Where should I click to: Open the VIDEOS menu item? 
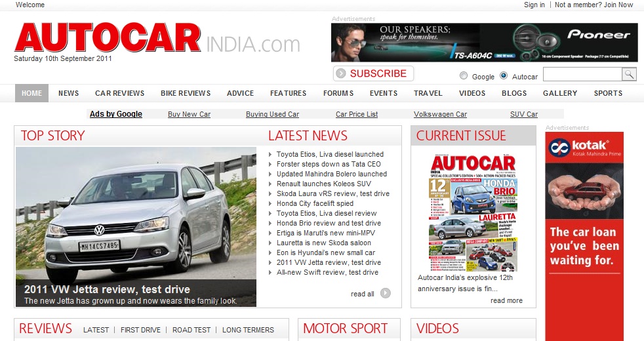(472, 93)
